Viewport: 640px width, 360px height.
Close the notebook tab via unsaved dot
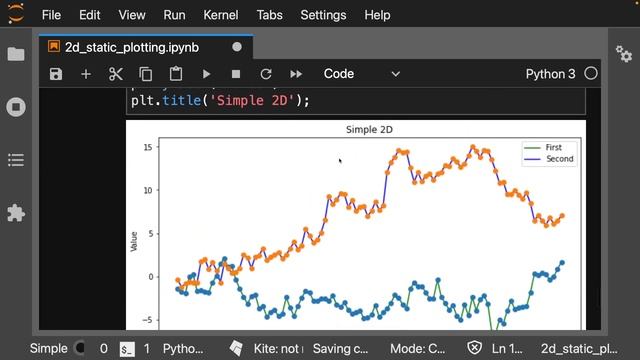tap(237, 47)
